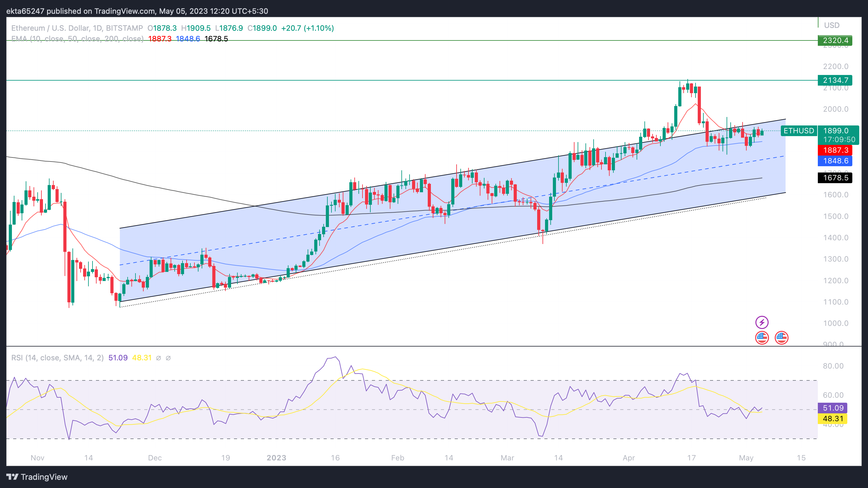Viewport: 868px width, 488px height.
Task: Select the RSI indicator legend label
Action: point(57,358)
